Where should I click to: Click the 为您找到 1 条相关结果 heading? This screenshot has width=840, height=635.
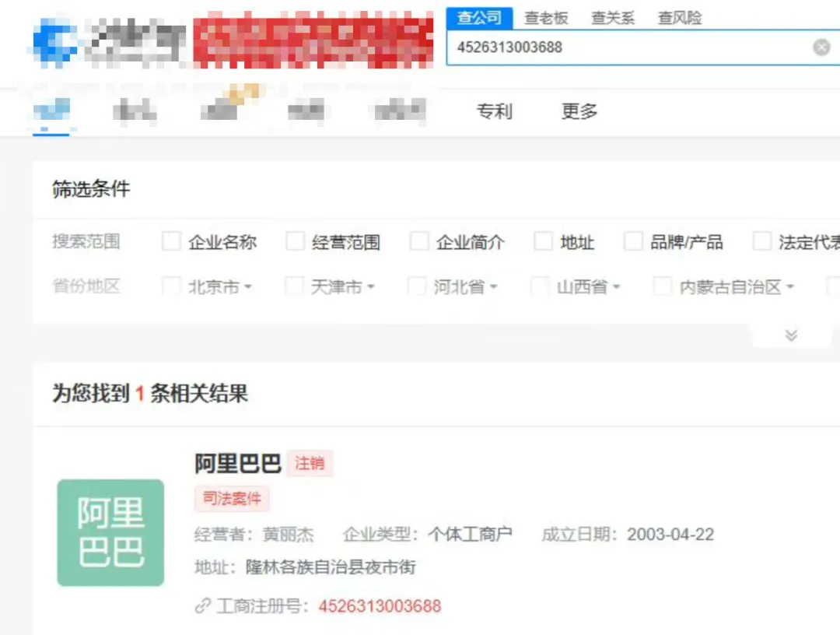(150, 393)
